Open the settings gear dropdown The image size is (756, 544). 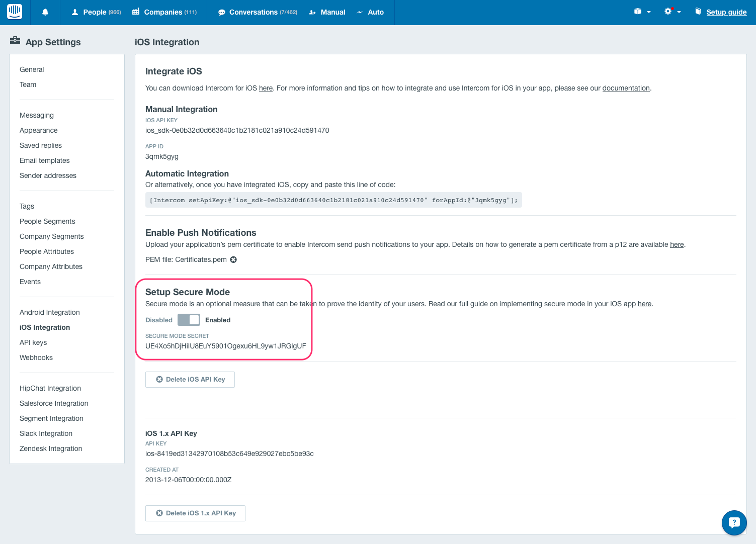pos(673,12)
